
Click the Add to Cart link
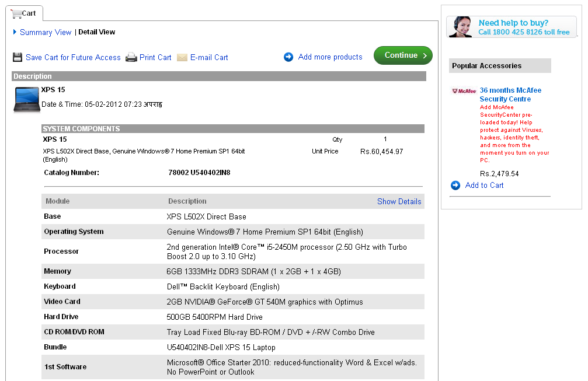(483, 185)
